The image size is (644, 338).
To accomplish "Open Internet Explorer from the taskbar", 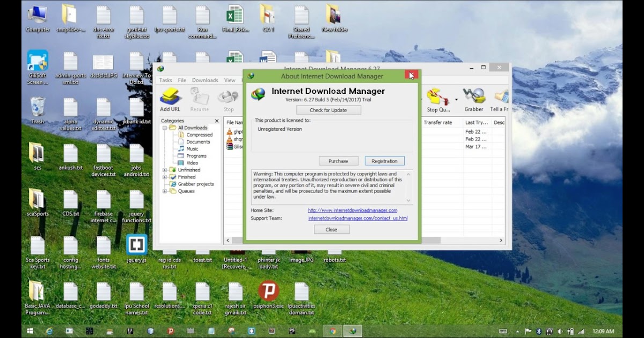I will 50,331.
